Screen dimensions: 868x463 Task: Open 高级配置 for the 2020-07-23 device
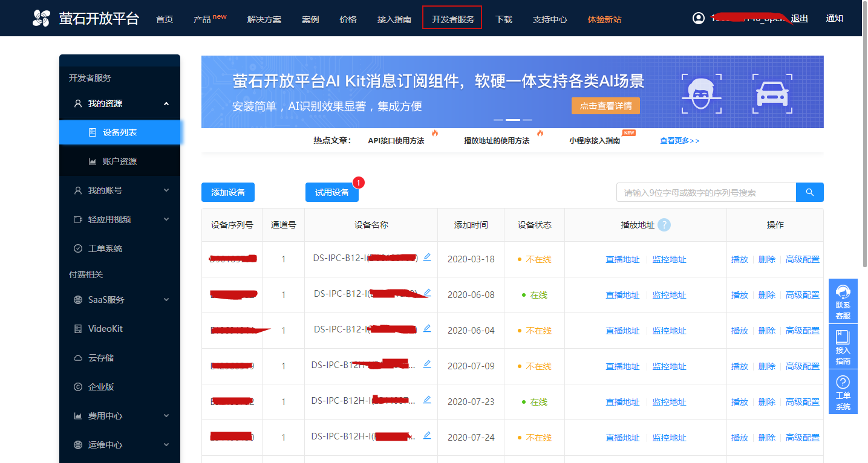803,402
